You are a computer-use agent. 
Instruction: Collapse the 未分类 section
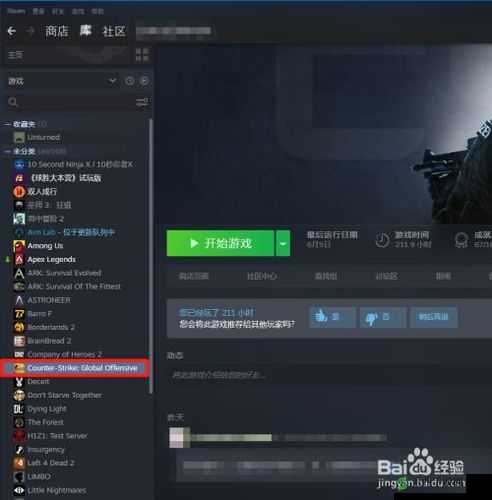pos(7,152)
